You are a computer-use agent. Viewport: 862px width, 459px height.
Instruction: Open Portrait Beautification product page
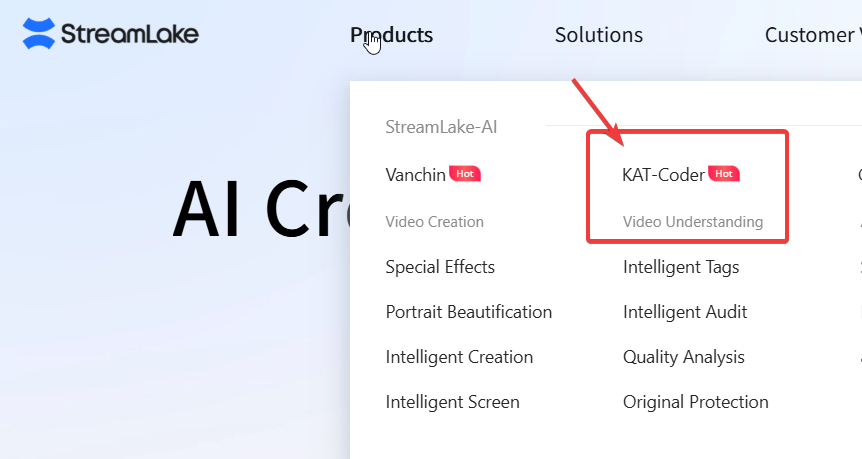pyautogui.click(x=469, y=312)
